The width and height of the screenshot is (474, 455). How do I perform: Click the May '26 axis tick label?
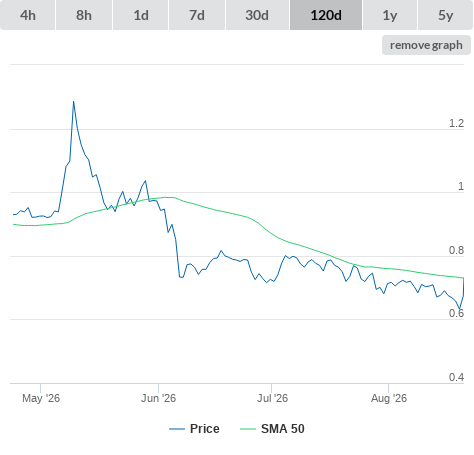(41, 398)
